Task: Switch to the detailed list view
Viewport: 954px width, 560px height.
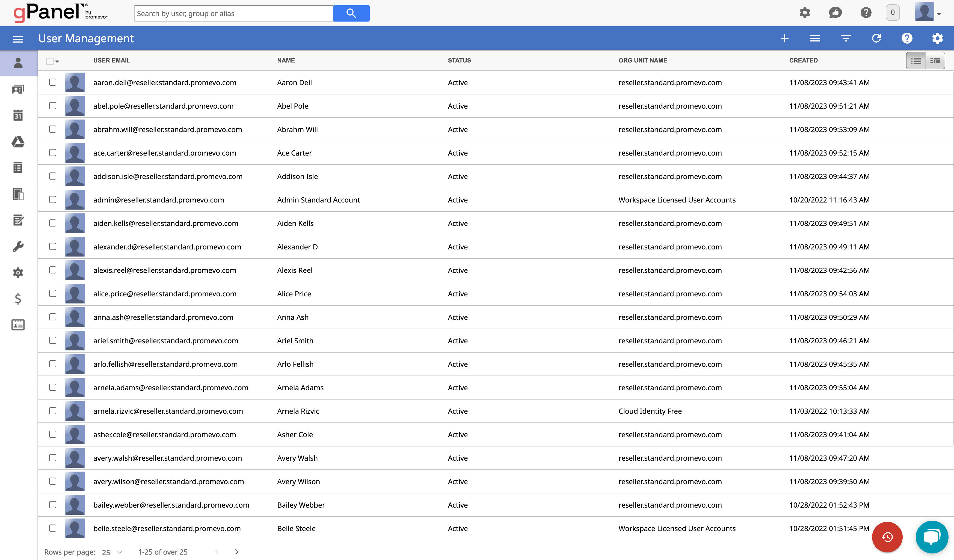Action: point(935,61)
